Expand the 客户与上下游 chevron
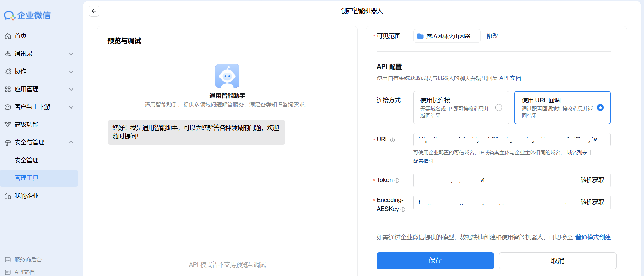Image resolution: width=644 pixels, height=276 pixels. click(71, 107)
